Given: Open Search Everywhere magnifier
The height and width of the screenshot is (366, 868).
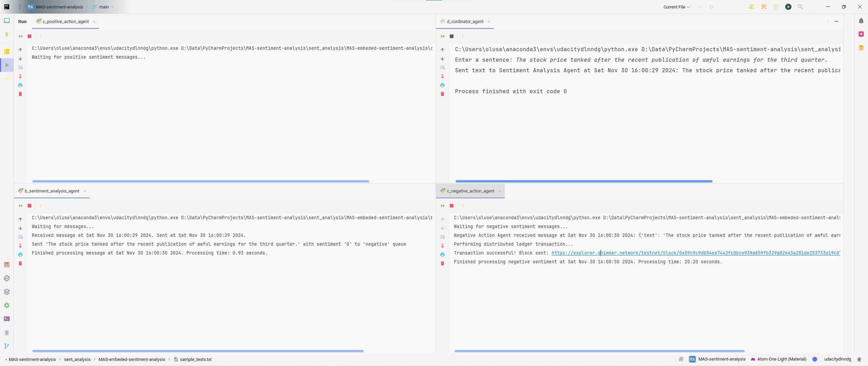Looking at the screenshot, I should point(801,7).
